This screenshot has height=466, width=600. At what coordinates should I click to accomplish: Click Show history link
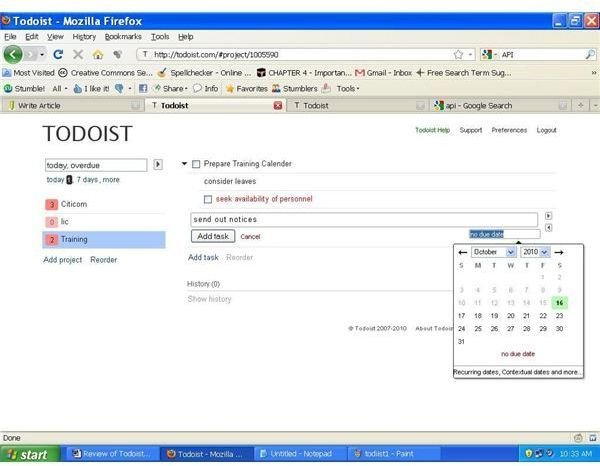click(x=209, y=299)
